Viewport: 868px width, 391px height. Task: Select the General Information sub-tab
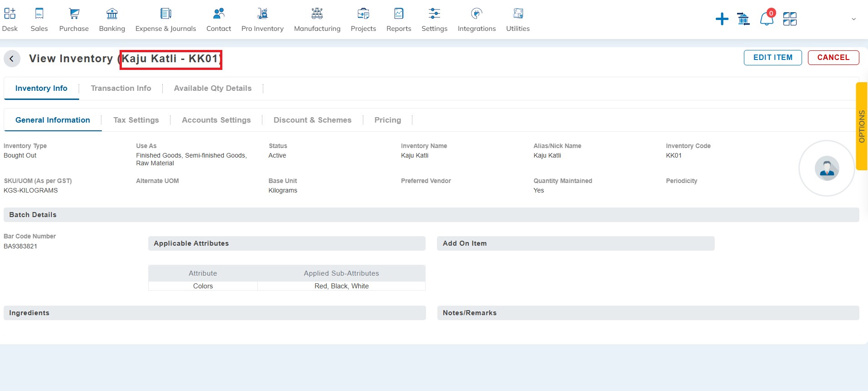[x=53, y=120]
